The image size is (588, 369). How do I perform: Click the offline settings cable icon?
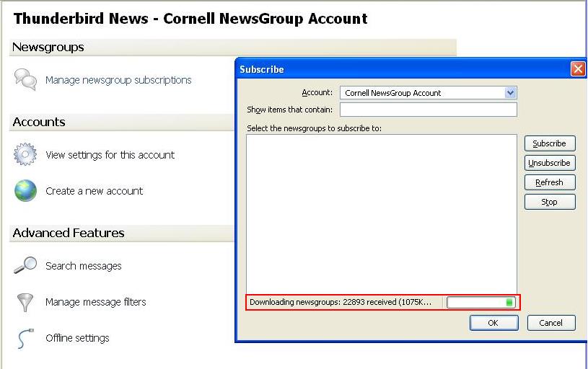(25, 338)
